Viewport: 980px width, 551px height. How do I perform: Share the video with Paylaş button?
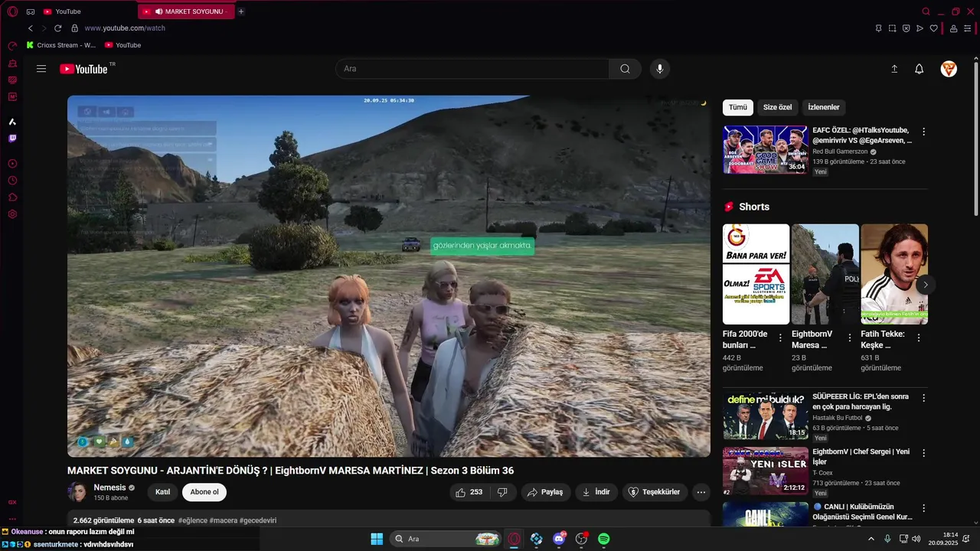pyautogui.click(x=545, y=492)
